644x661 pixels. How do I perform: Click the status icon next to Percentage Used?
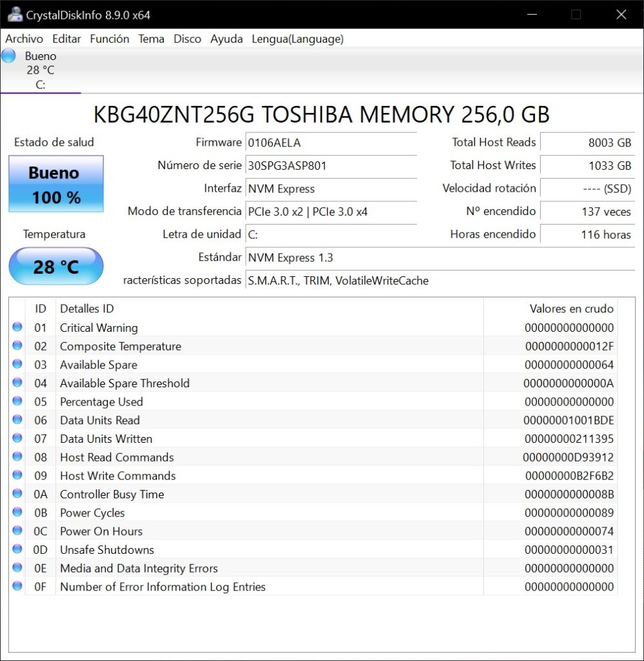point(17,402)
